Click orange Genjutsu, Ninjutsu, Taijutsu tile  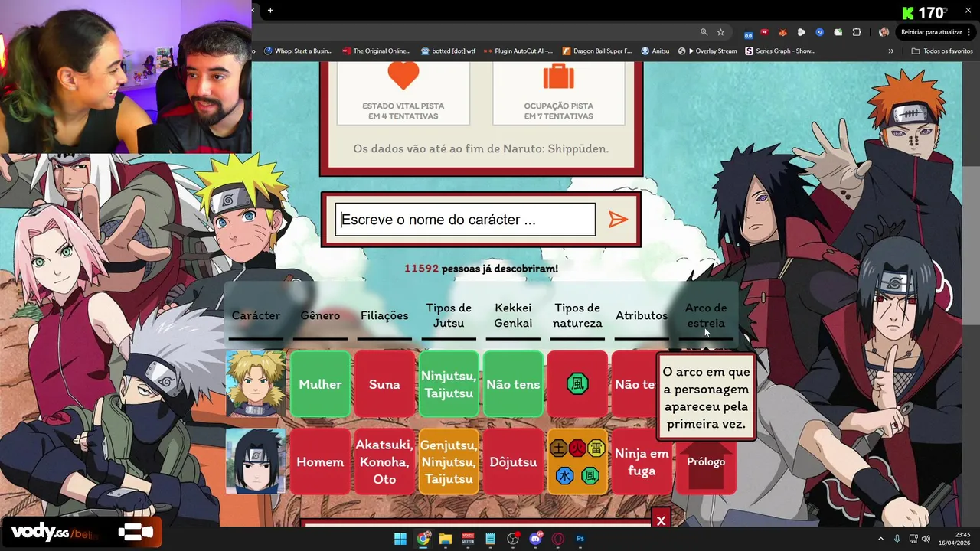pyautogui.click(x=449, y=461)
